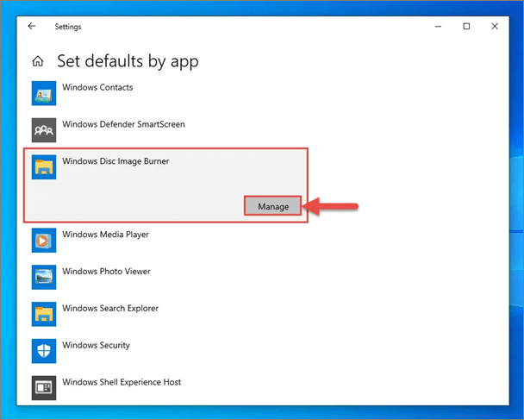Viewport: 524px width, 420px height.
Task: Maximize the Settings window
Action: pos(466,27)
